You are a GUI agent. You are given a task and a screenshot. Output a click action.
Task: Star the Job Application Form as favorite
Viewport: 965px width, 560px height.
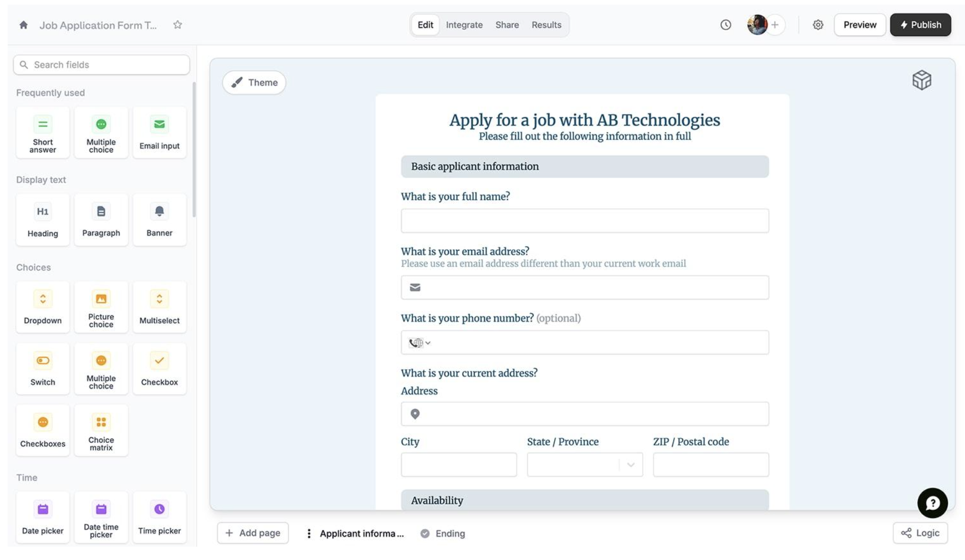[x=177, y=25]
